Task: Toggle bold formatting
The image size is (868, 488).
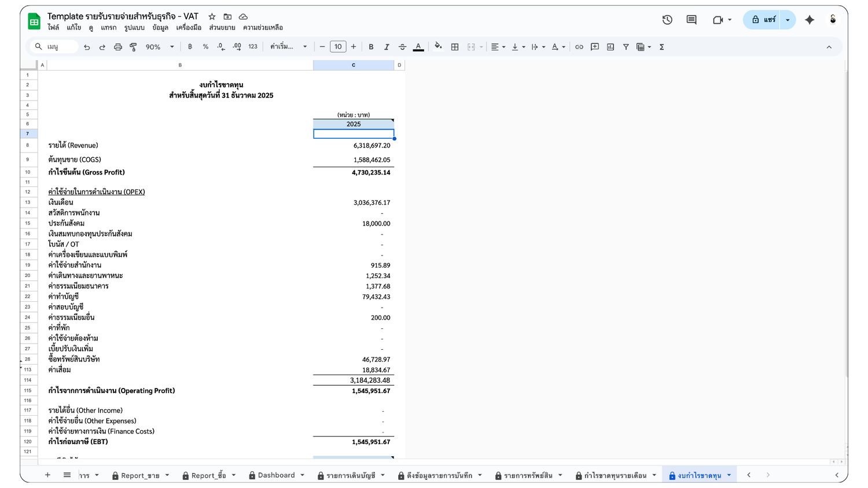Action: coord(371,47)
